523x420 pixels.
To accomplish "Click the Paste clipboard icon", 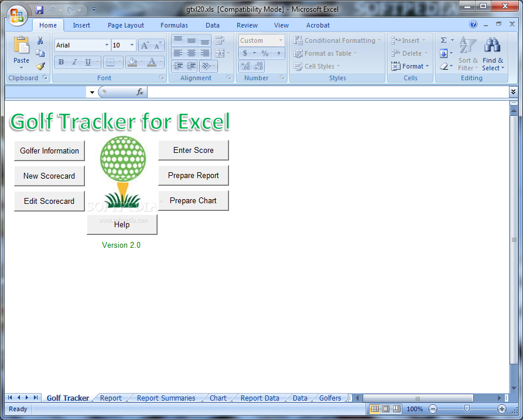I will (21, 45).
